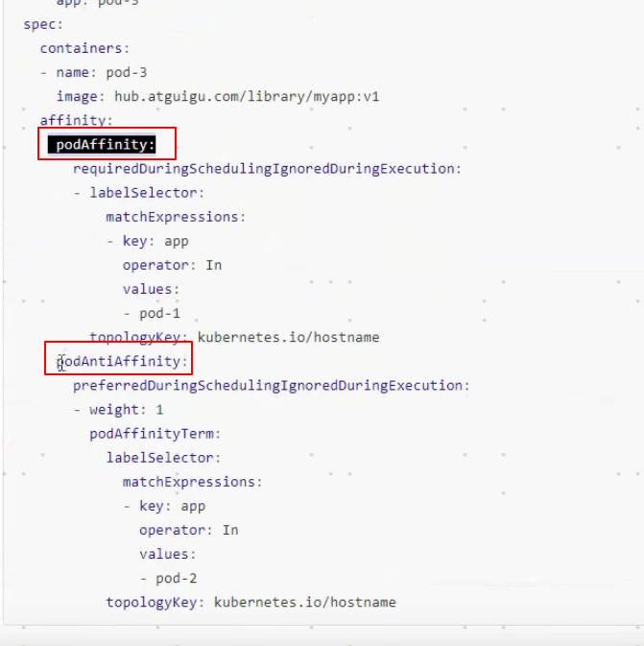Click the second labelSelector: line

163,458
